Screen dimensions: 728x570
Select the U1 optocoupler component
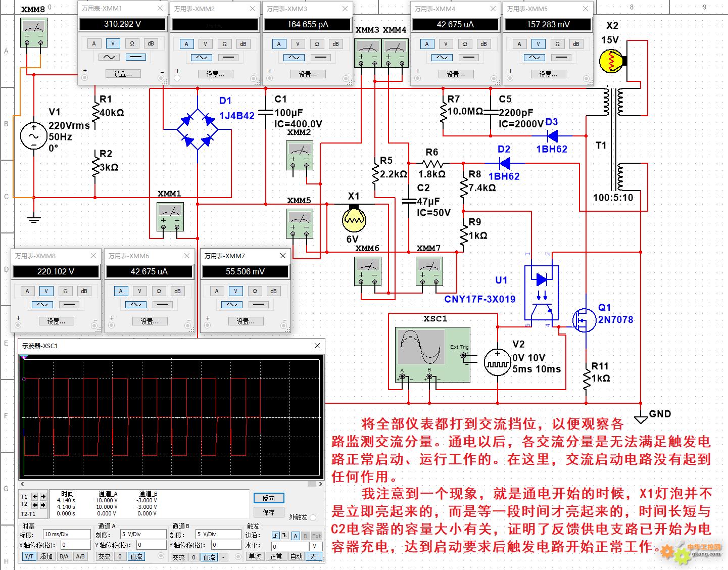pyautogui.click(x=542, y=293)
